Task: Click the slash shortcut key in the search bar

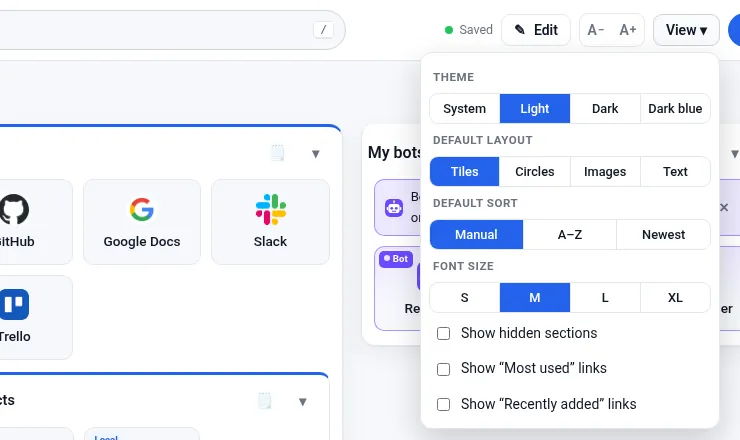Action: pyautogui.click(x=323, y=30)
